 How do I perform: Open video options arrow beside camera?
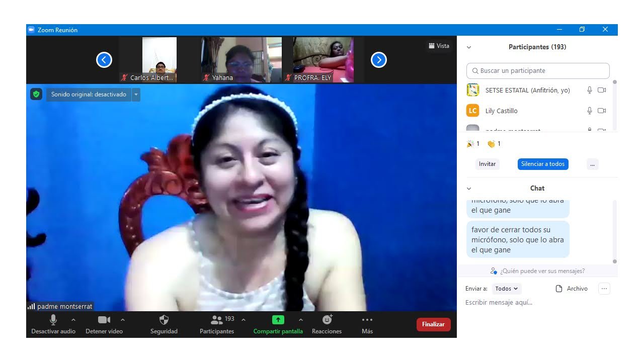click(x=123, y=319)
